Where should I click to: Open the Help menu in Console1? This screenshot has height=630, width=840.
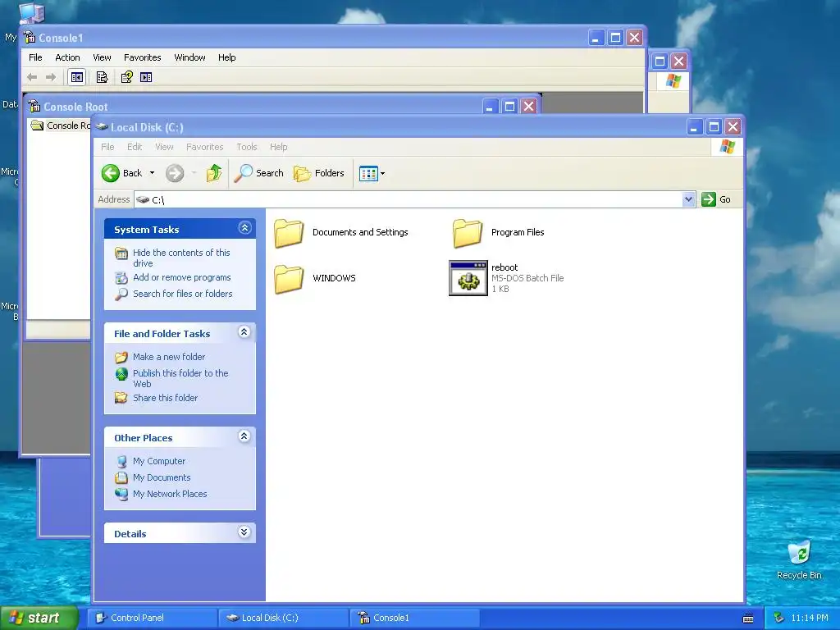coord(226,57)
